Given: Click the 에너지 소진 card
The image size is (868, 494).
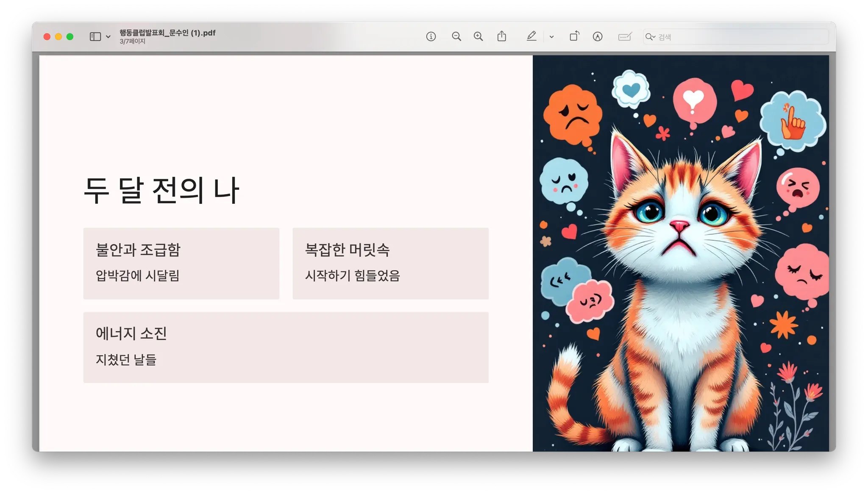Looking at the screenshot, I should pyautogui.click(x=286, y=347).
